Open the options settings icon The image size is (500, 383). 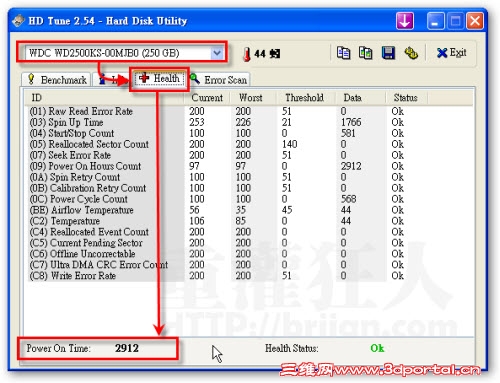click(411, 53)
